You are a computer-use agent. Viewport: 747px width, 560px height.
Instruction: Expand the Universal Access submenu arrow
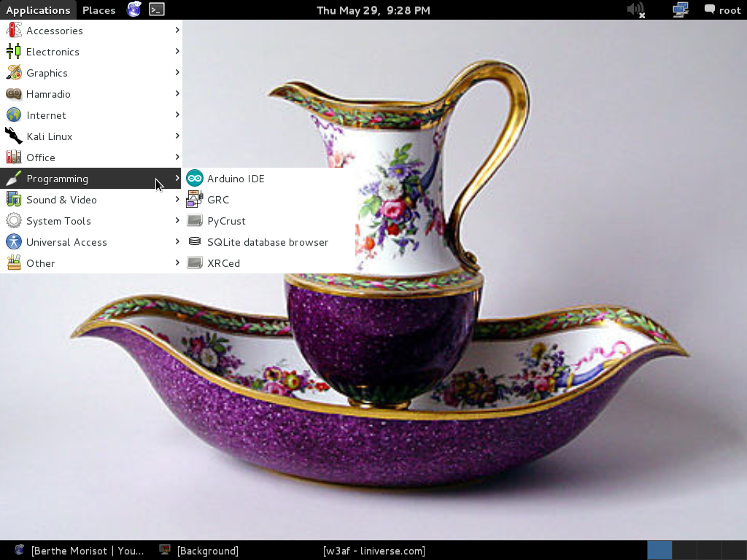click(x=177, y=241)
